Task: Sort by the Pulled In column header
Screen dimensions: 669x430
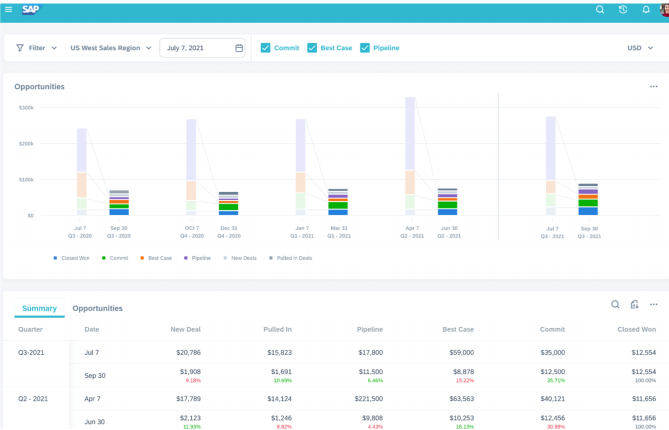Action: tap(278, 329)
